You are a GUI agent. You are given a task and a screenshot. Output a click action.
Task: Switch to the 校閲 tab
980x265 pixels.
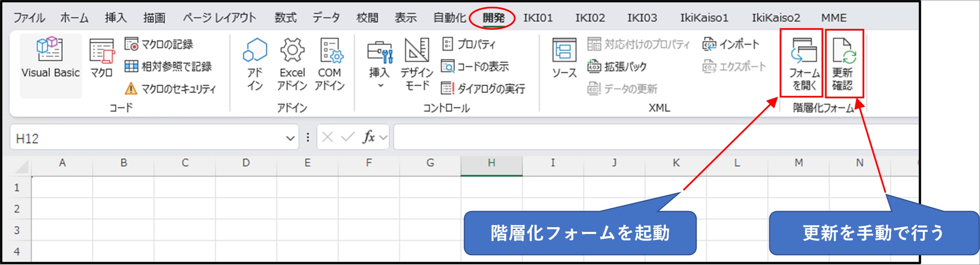367,18
